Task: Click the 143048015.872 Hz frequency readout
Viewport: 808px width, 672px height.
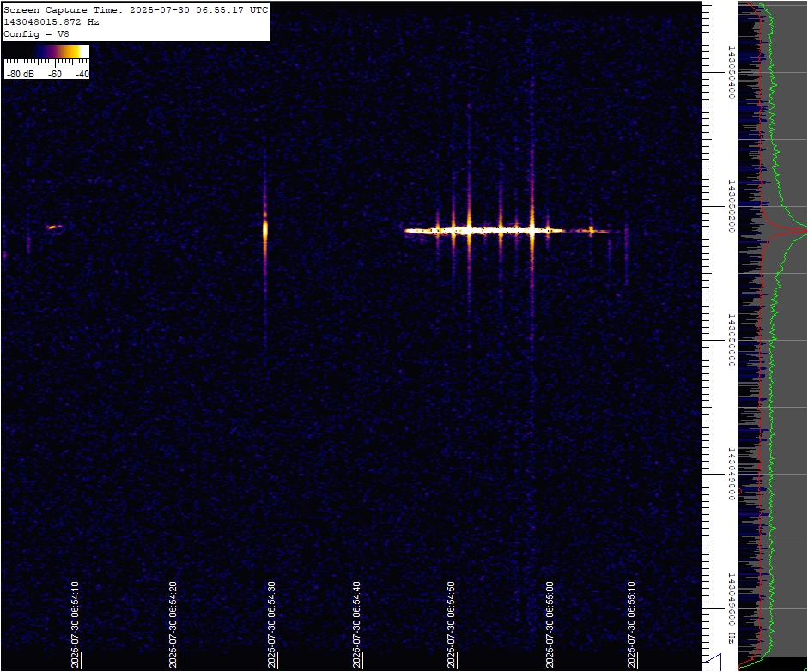Action: (52, 22)
